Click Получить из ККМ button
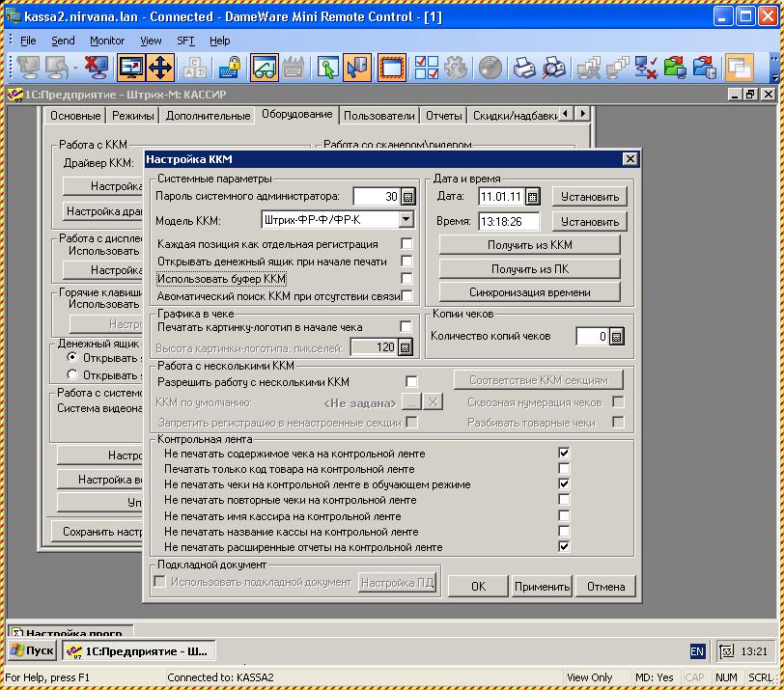 529,245
